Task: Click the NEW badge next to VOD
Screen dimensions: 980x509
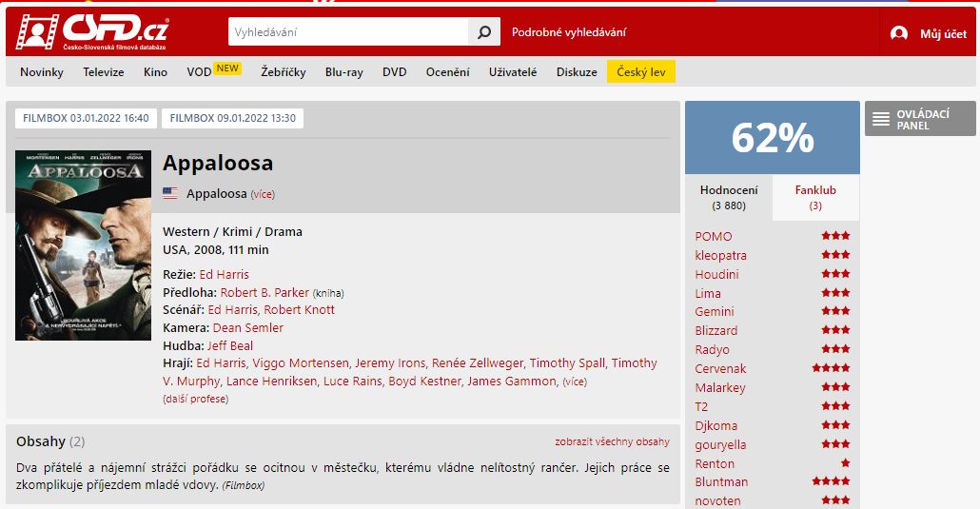Action: pos(227,69)
